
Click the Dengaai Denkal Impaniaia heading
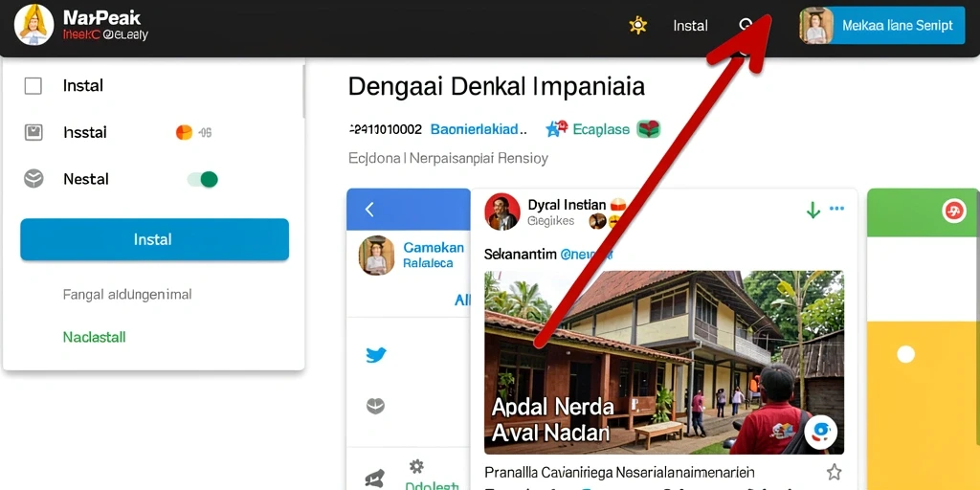coord(497,86)
